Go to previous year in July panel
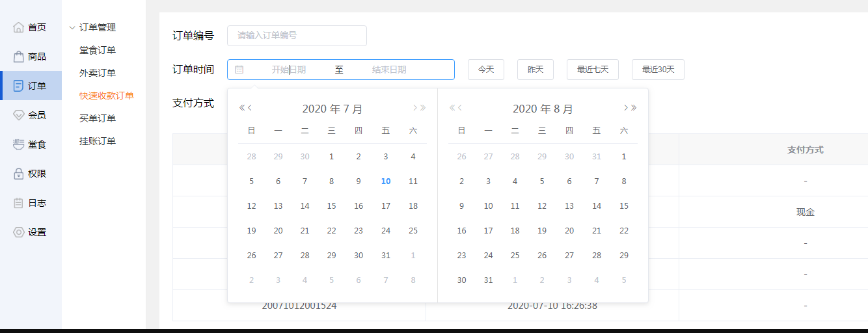 pos(242,108)
